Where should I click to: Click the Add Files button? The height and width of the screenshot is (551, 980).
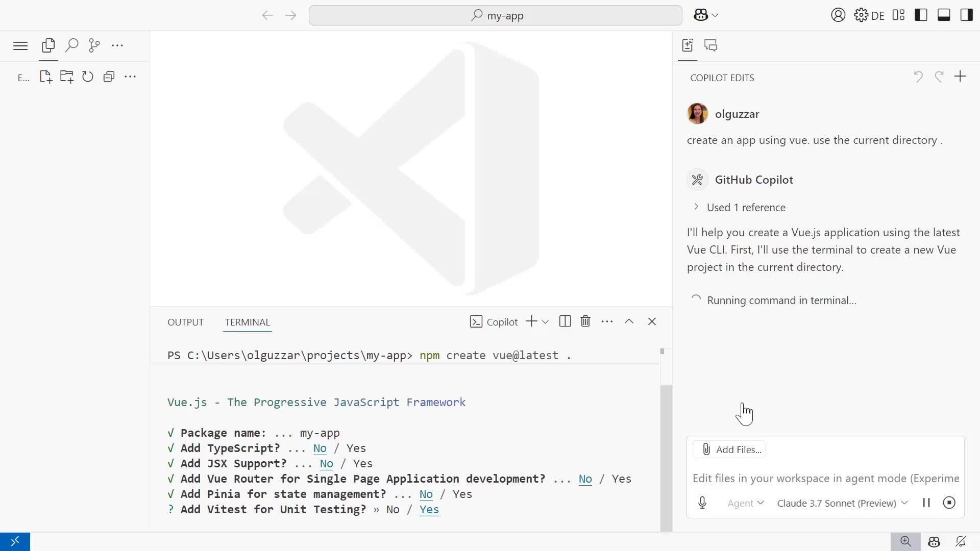coord(729,449)
